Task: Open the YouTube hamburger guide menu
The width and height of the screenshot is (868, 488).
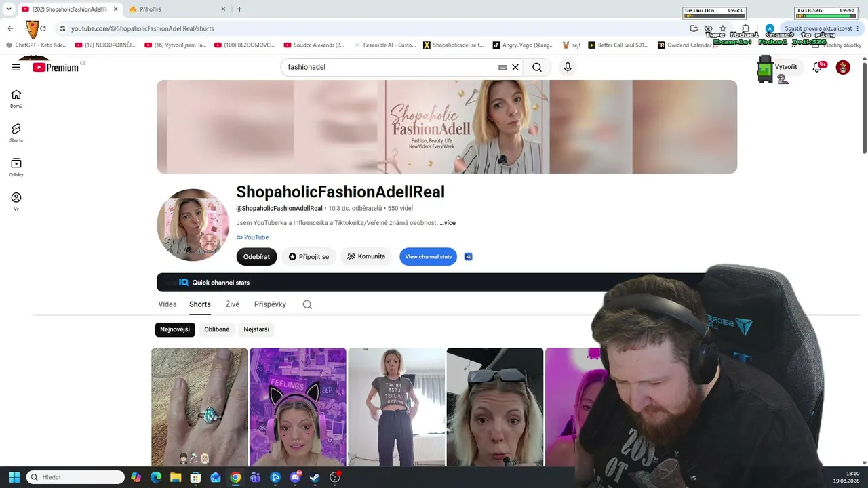Action: pyautogui.click(x=16, y=67)
